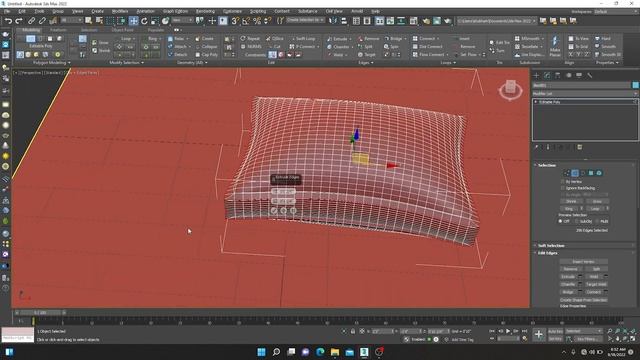Screen dimensions: 640x360
Task: Select Element sub-object level in Selection rollout
Action: (599, 173)
